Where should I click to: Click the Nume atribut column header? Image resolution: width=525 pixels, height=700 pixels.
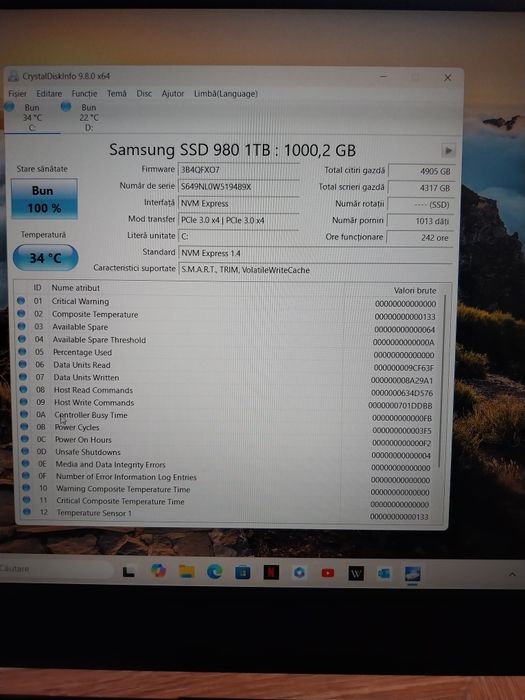75,288
